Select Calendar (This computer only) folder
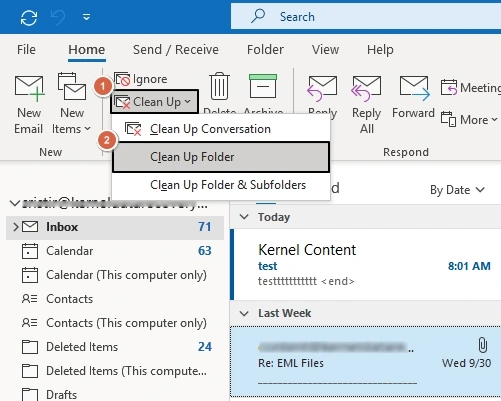501x401 pixels. click(x=115, y=275)
